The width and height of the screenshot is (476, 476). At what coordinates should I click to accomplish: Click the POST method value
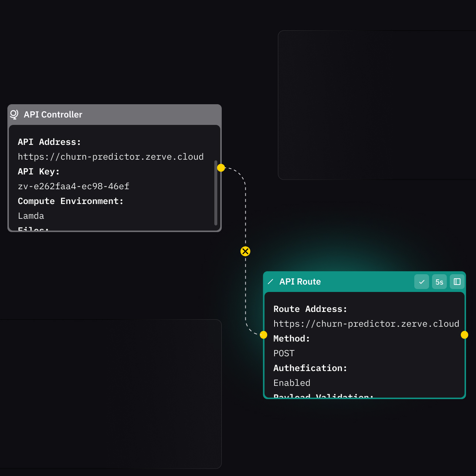click(x=284, y=353)
